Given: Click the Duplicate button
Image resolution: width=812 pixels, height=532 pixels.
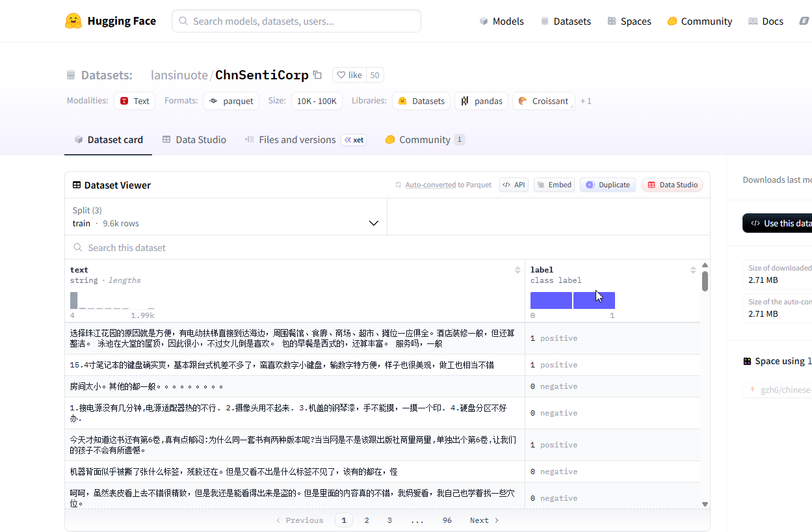Looking at the screenshot, I should click(607, 185).
